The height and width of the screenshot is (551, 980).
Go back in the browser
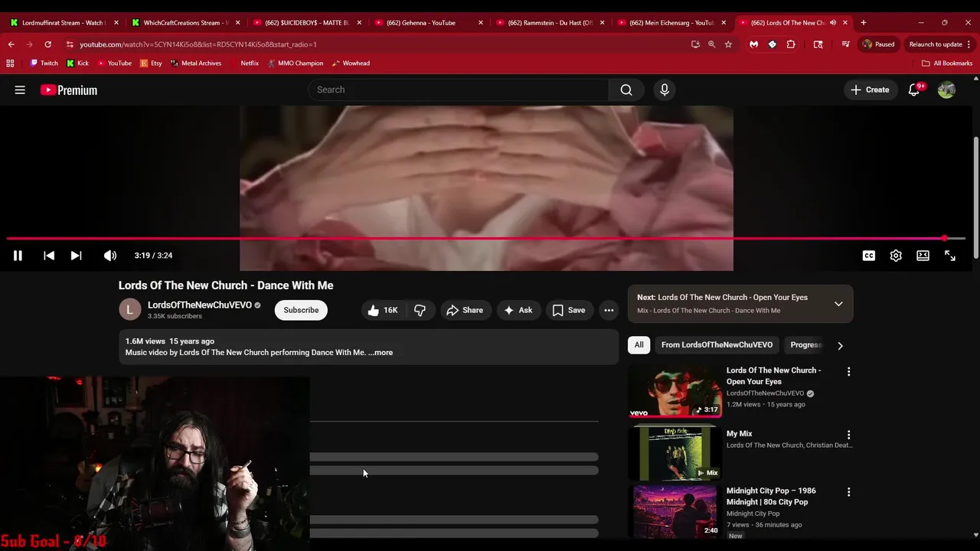click(11, 44)
